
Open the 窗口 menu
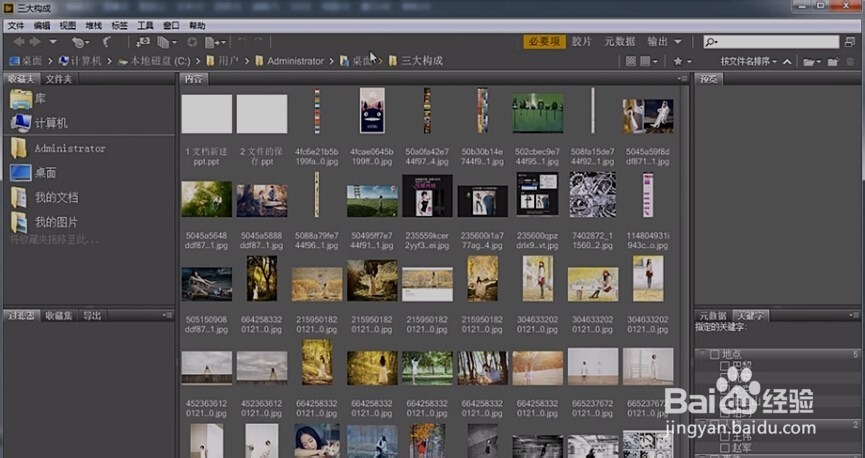tap(172, 25)
